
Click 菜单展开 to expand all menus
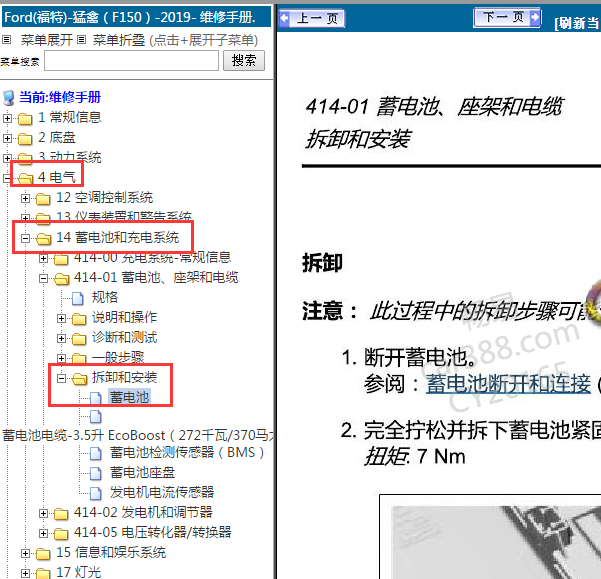click(46, 40)
